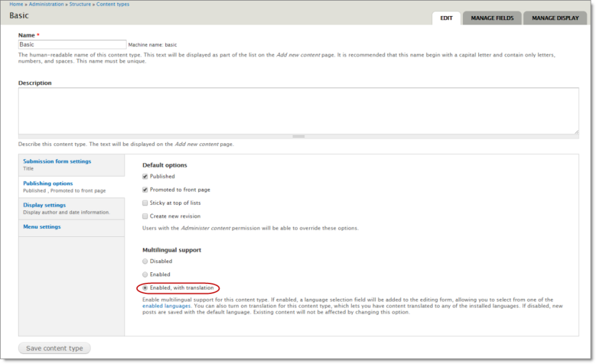
Task: Check the Published checkbox
Action: coord(145,176)
